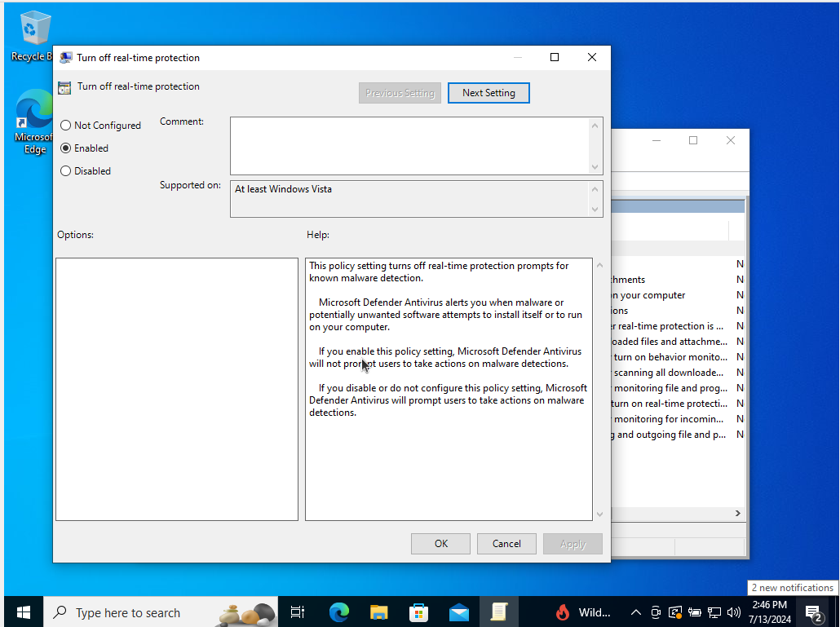Image resolution: width=840 pixels, height=627 pixels.
Task: Click the Previous Setting button
Action: (x=400, y=93)
